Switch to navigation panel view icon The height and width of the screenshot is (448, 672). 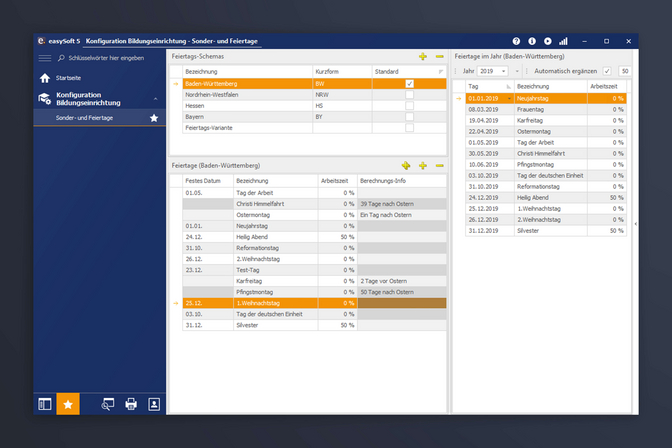(x=45, y=404)
